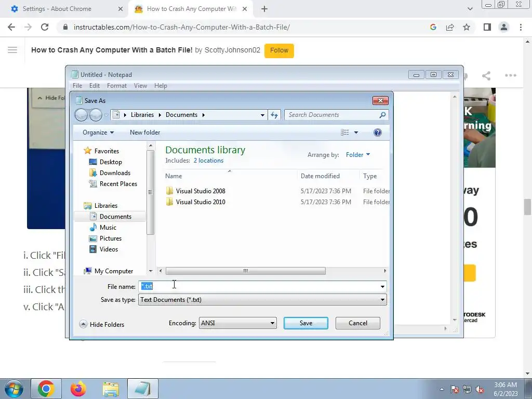Open Save as type combo box
This screenshot has width=532, height=399.
(262, 300)
